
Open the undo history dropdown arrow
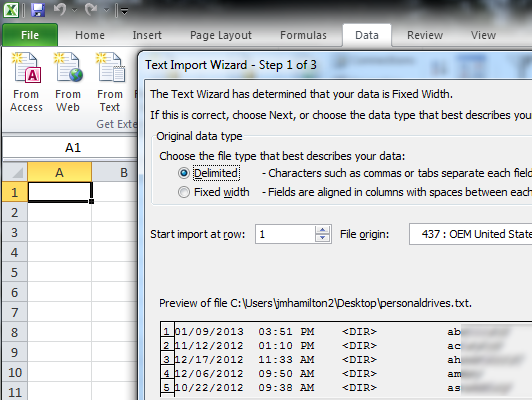pyautogui.click(x=75, y=11)
